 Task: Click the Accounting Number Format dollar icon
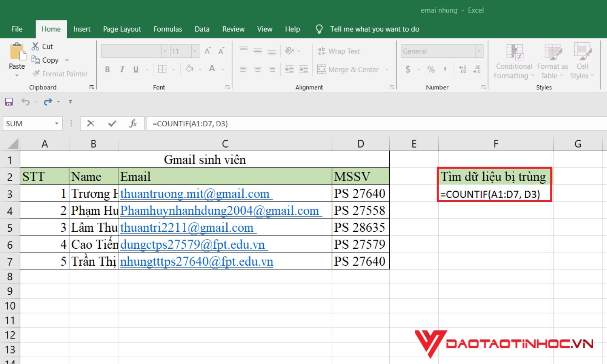coord(408,69)
